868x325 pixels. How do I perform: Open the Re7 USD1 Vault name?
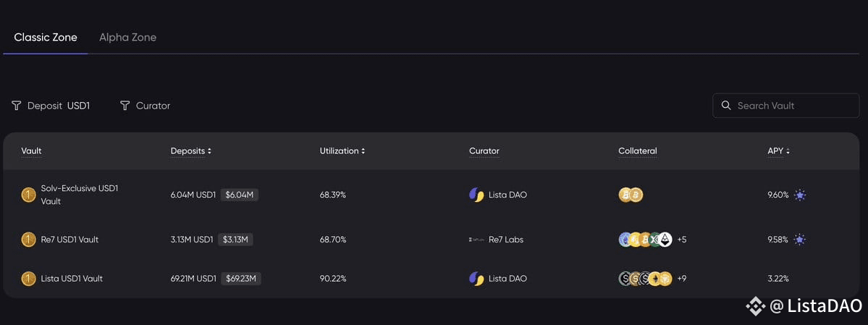[x=69, y=240]
